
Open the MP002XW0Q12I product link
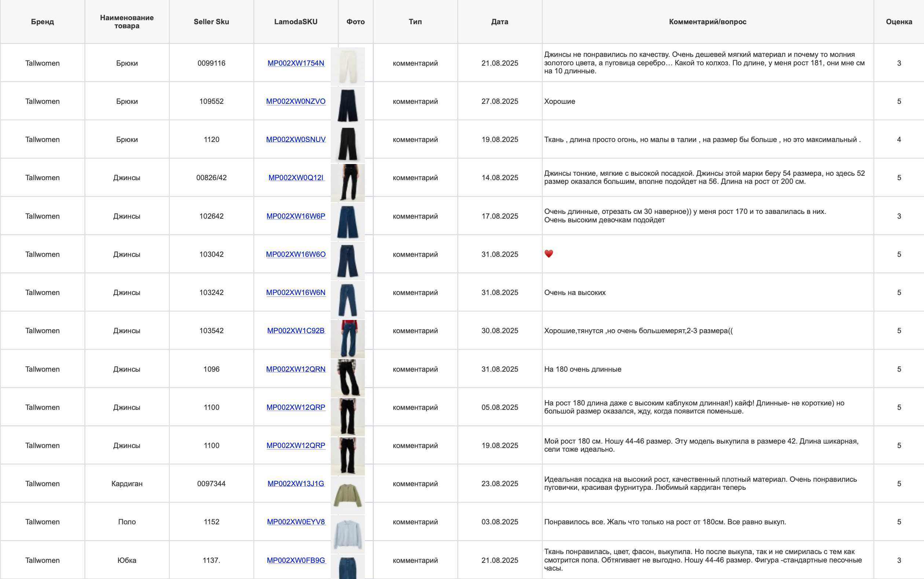(296, 178)
